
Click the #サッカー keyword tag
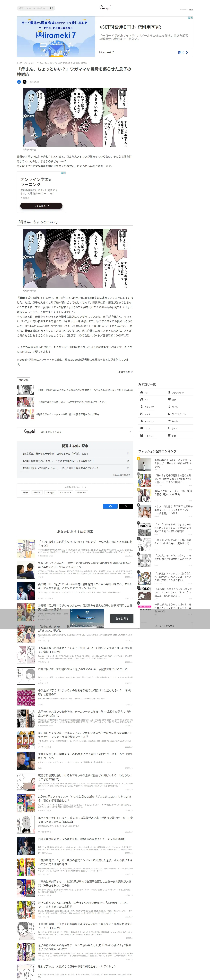coord(81,492)
